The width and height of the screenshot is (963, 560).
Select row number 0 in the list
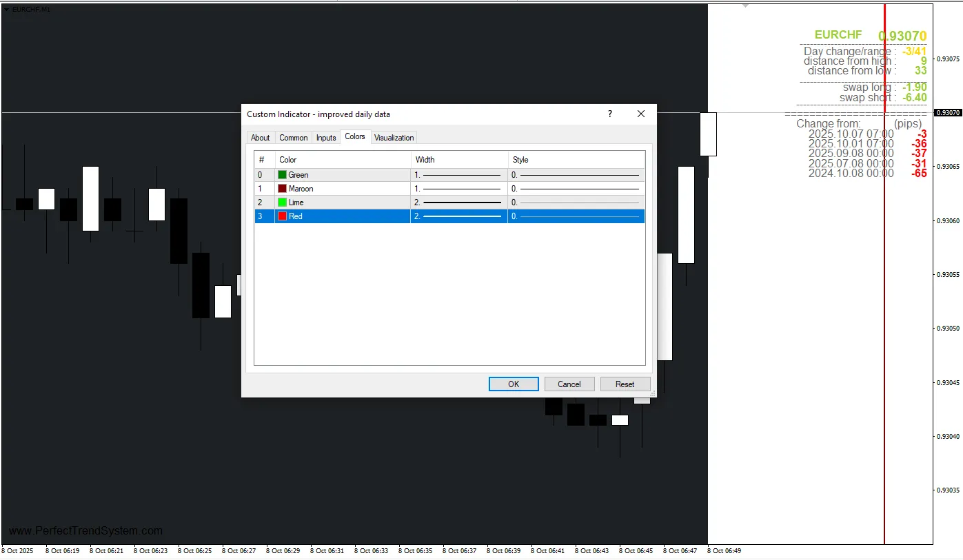260,175
